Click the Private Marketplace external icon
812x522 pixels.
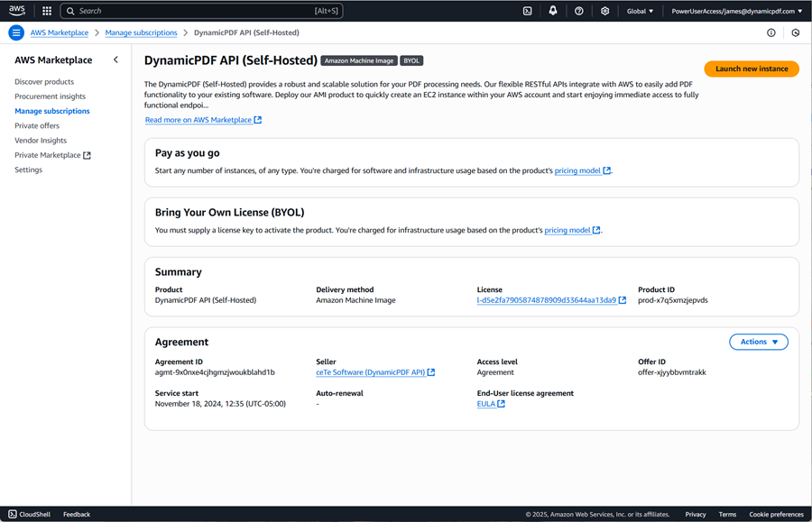tap(87, 155)
